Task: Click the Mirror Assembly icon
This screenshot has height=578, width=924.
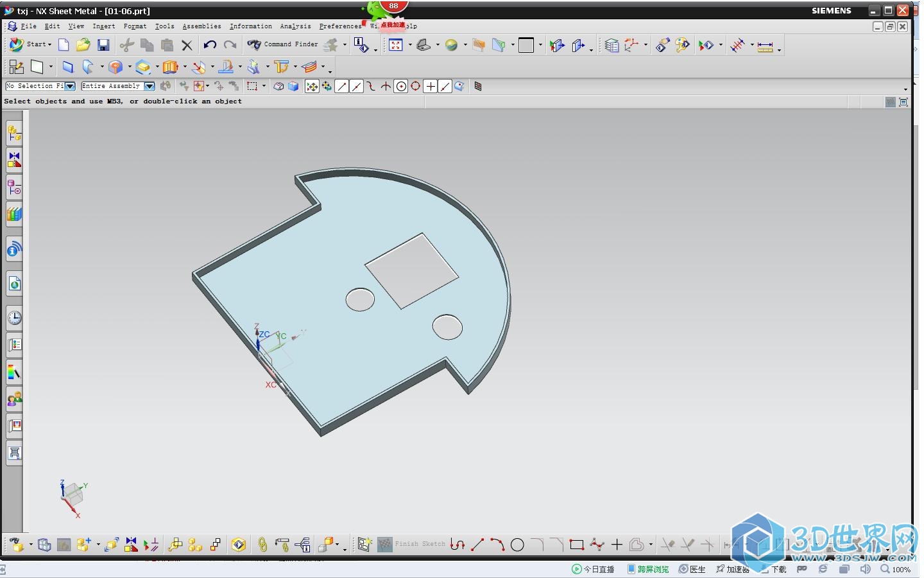Action: pos(131,545)
